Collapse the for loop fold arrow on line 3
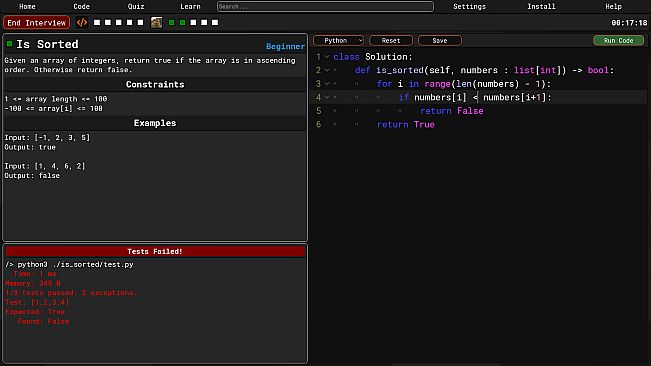 327,84
